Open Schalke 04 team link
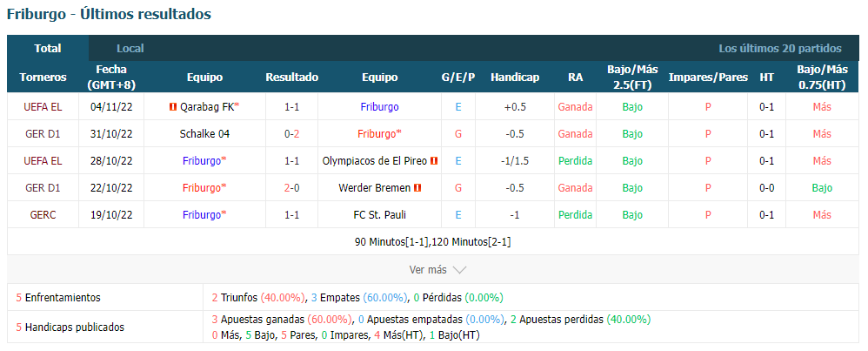Viewport: 868px width, 351px height. (x=204, y=133)
